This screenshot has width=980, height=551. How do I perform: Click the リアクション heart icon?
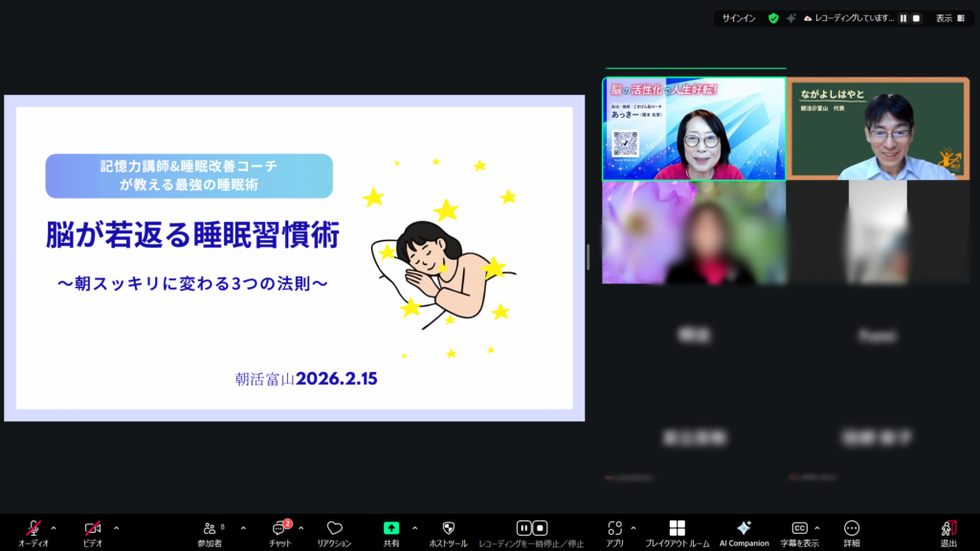tap(334, 528)
